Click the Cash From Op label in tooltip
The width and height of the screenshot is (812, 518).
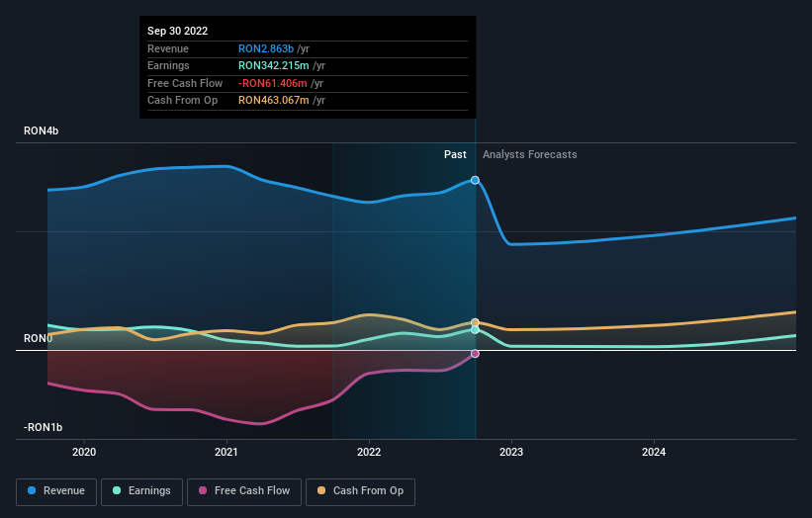tap(182, 101)
